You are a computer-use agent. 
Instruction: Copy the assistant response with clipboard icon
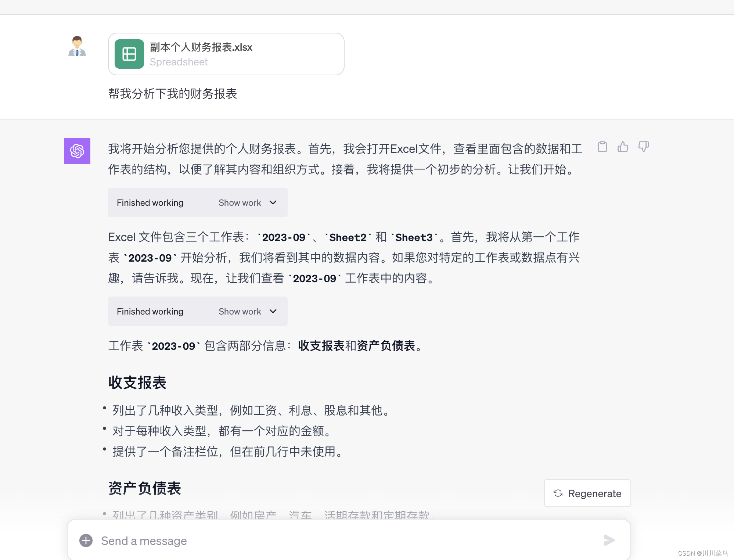pyautogui.click(x=602, y=147)
